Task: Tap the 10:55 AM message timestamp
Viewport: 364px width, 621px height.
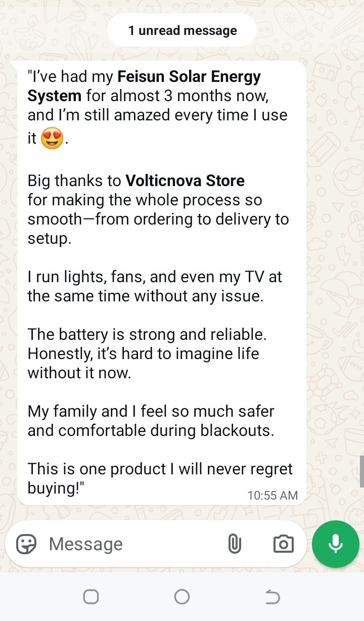Action: 272,496
